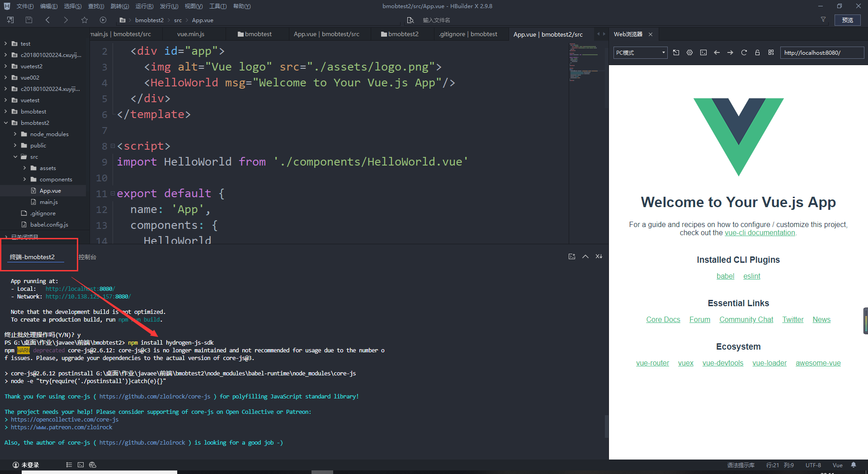
Task: Open the Core Docs link
Action: [663, 320]
